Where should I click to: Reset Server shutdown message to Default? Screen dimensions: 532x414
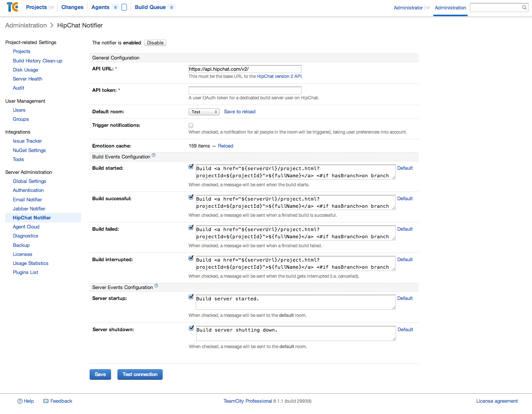[405, 330]
